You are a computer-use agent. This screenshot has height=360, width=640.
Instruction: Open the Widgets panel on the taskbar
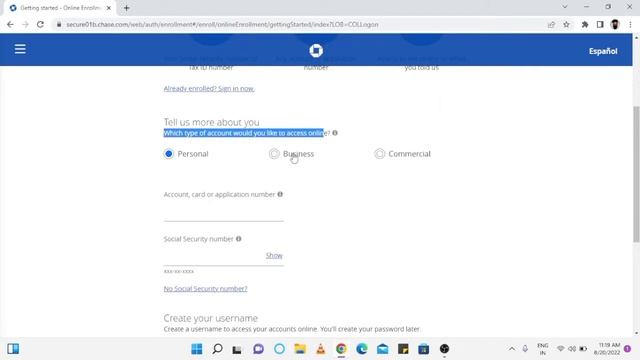coord(13,349)
